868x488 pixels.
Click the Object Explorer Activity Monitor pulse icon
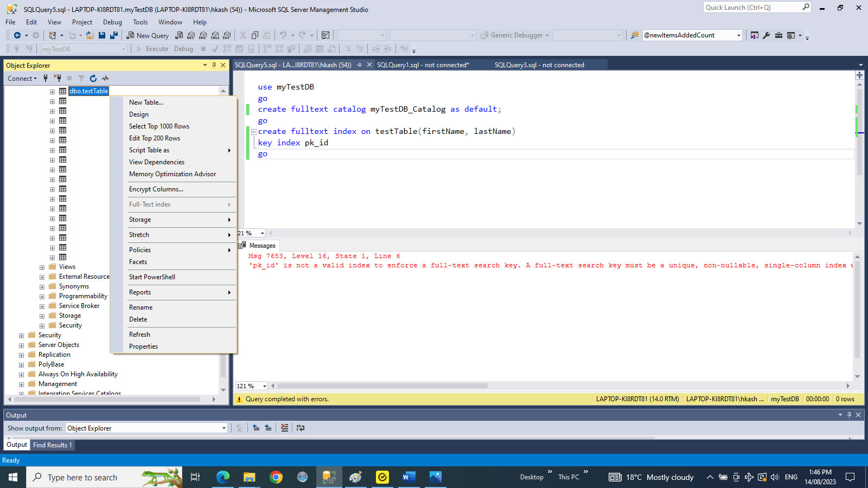(x=105, y=78)
